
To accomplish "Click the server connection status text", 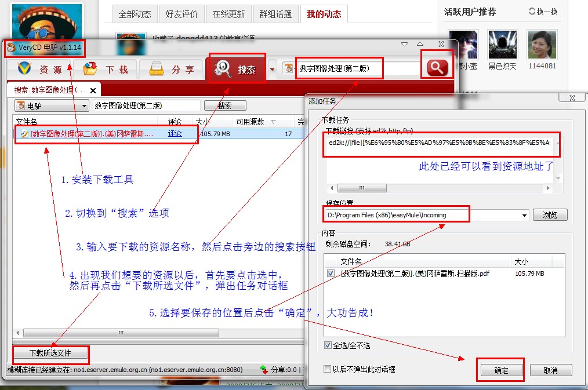I will 125,370.
